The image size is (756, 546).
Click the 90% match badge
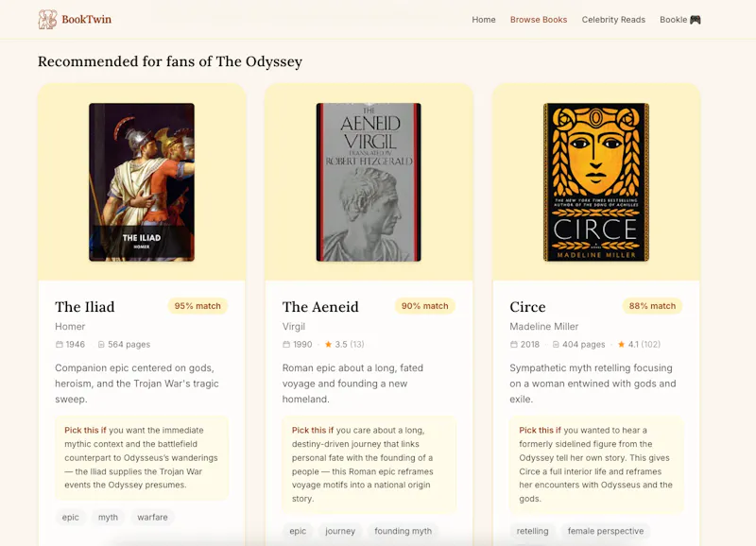tap(424, 306)
